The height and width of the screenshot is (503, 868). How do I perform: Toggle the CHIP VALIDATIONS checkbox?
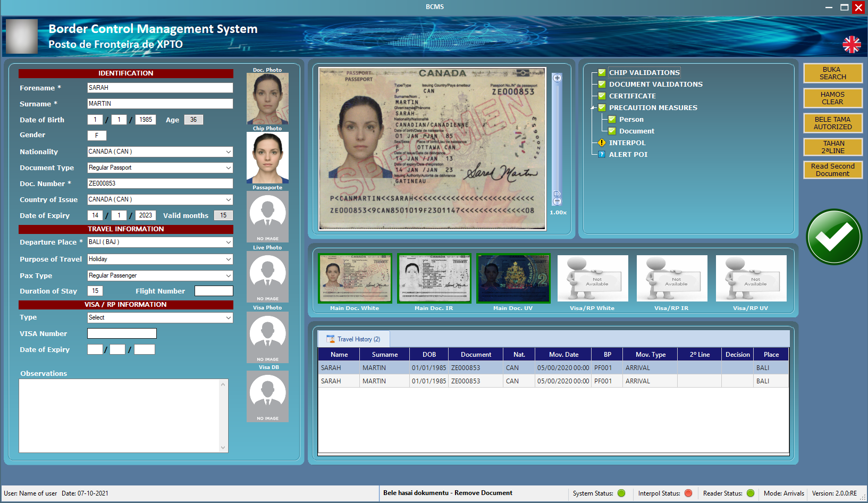(x=602, y=72)
